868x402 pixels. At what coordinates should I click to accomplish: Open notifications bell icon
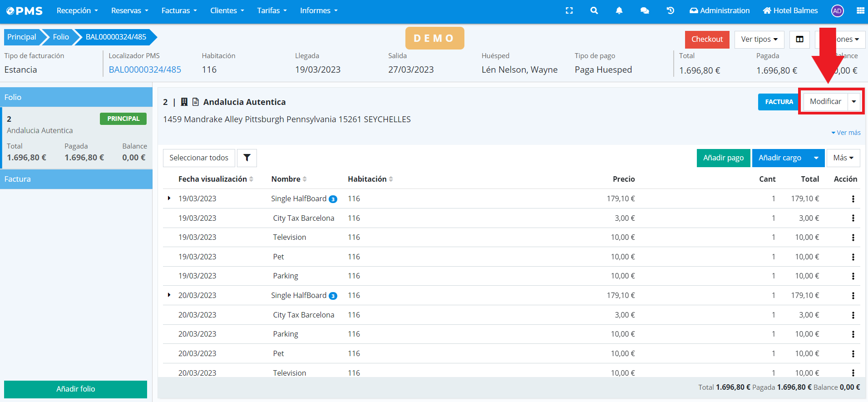click(x=619, y=10)
